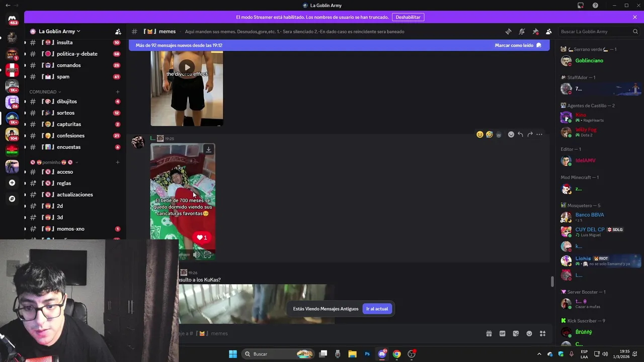Toggle the member list icon

pyautogui.click(x=549, y=31)
